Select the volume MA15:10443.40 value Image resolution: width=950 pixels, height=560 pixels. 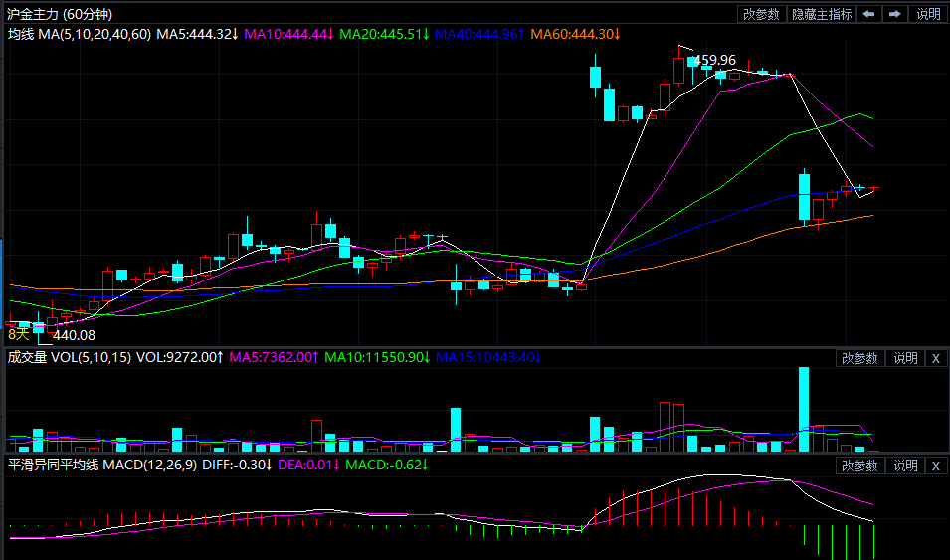click(488, 357)
